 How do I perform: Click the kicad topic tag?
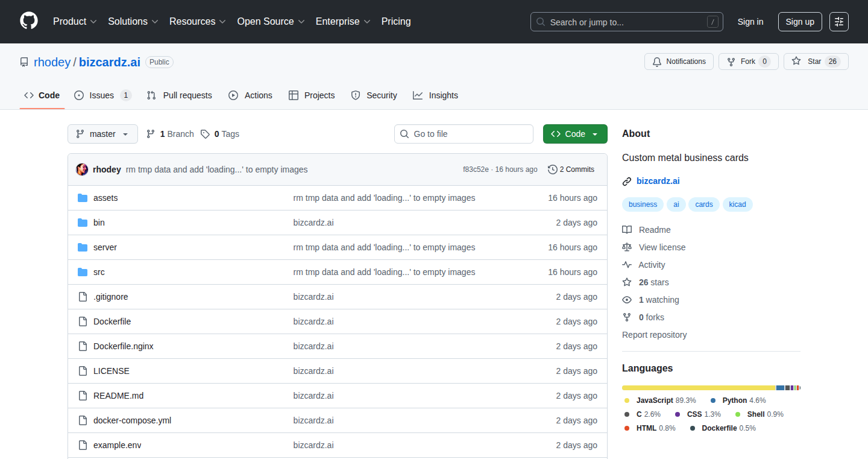coord(737,204)
